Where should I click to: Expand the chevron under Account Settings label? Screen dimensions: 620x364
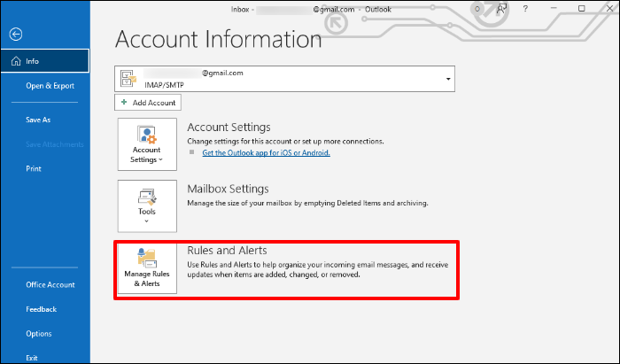[163, 160]
